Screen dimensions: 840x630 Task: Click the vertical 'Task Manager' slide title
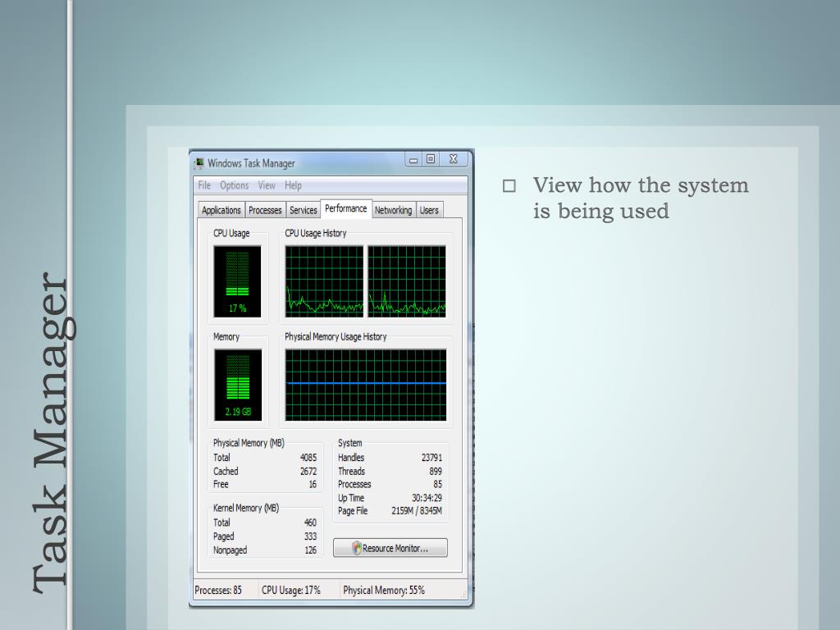click(53, 433)
